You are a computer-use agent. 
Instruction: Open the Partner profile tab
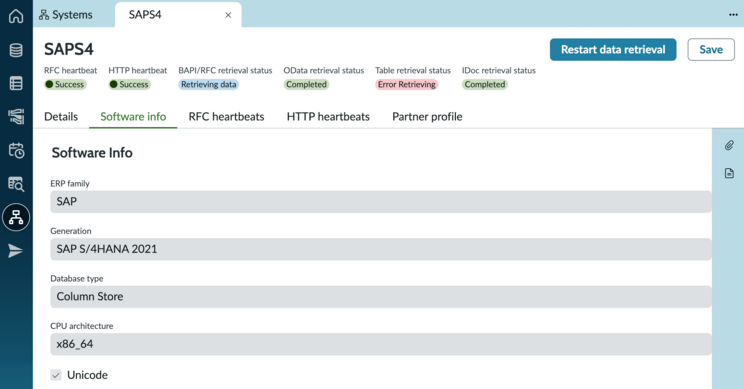427,117
